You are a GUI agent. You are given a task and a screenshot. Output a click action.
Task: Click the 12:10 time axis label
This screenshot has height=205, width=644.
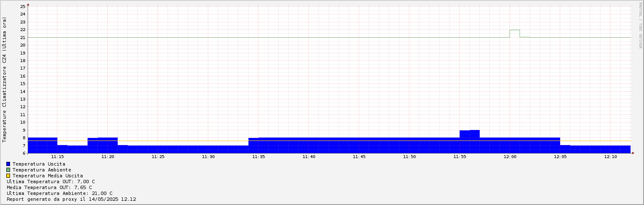tap(610, 157)
